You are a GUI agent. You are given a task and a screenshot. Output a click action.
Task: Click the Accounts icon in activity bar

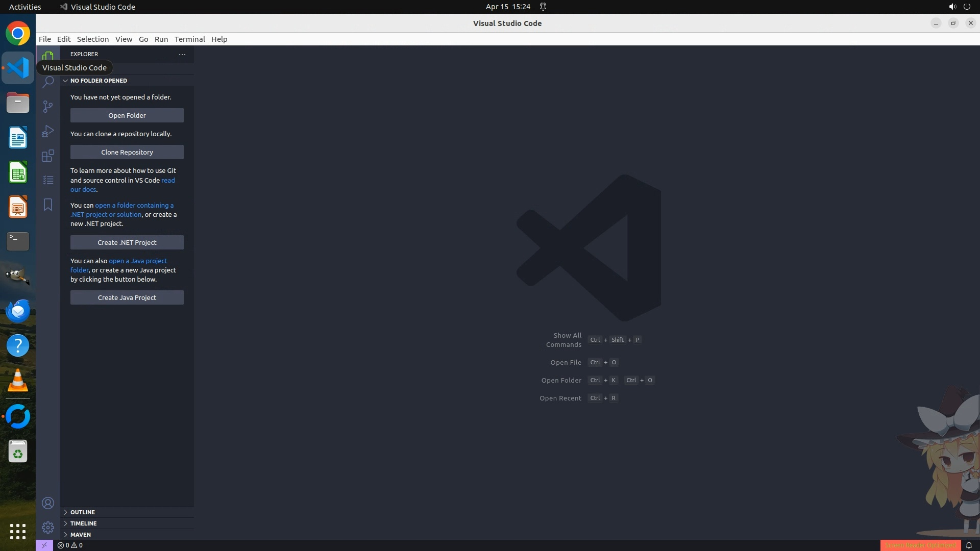pyautogui.click(x=48, y=503)
